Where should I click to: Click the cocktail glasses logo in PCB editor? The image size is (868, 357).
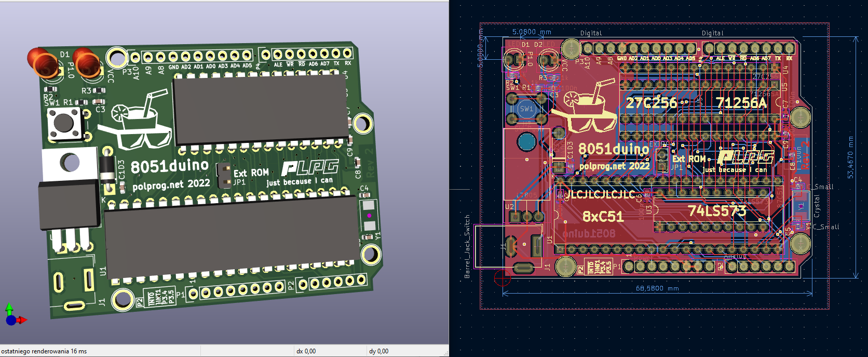(x=583, y=106)
